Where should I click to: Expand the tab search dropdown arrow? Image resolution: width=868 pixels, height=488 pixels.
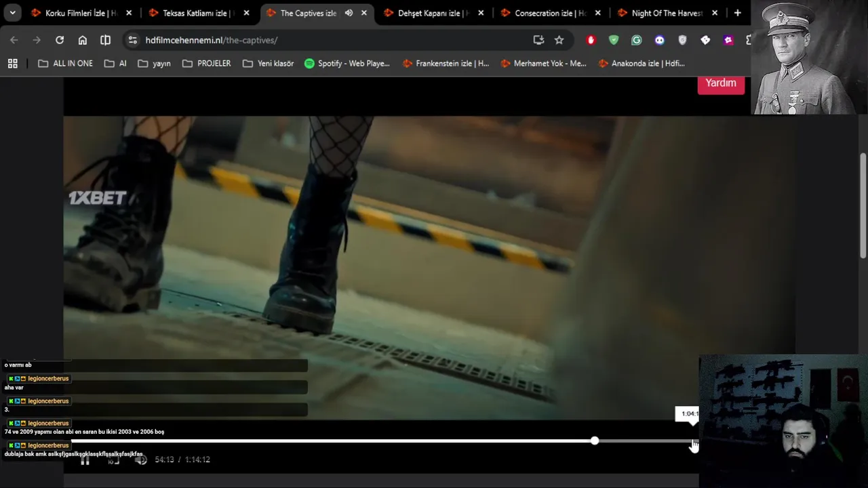coord(12,13)
